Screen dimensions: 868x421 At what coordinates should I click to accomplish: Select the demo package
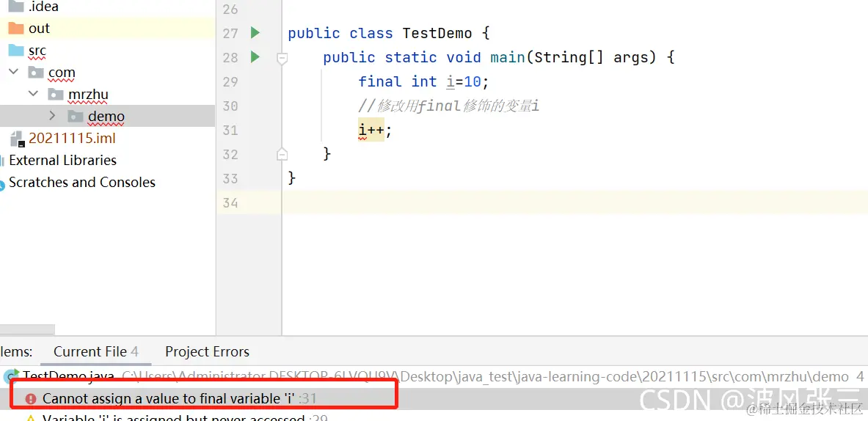pyautogui.click(x=107, y=116)
